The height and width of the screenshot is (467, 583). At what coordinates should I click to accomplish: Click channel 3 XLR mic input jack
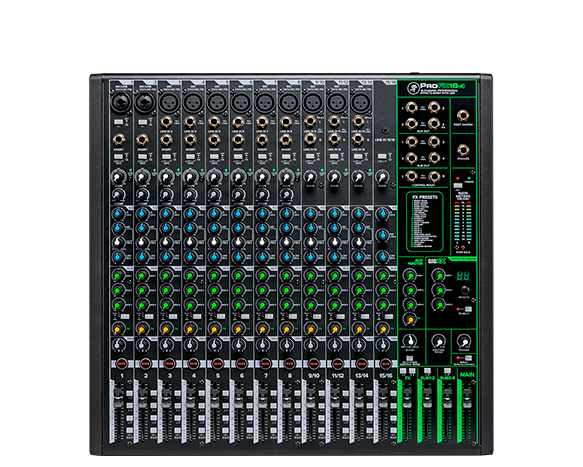pos(169,102)
